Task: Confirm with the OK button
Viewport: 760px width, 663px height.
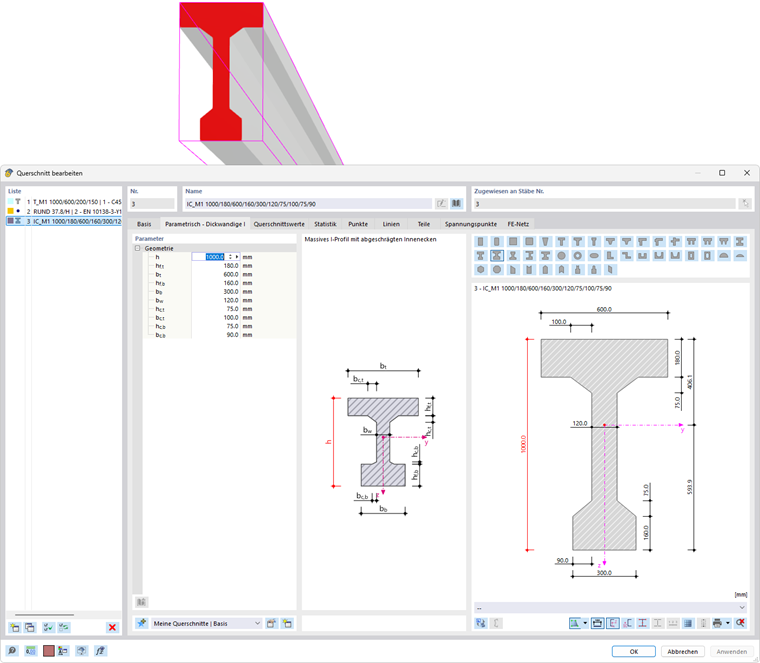Action: (633, 651)
